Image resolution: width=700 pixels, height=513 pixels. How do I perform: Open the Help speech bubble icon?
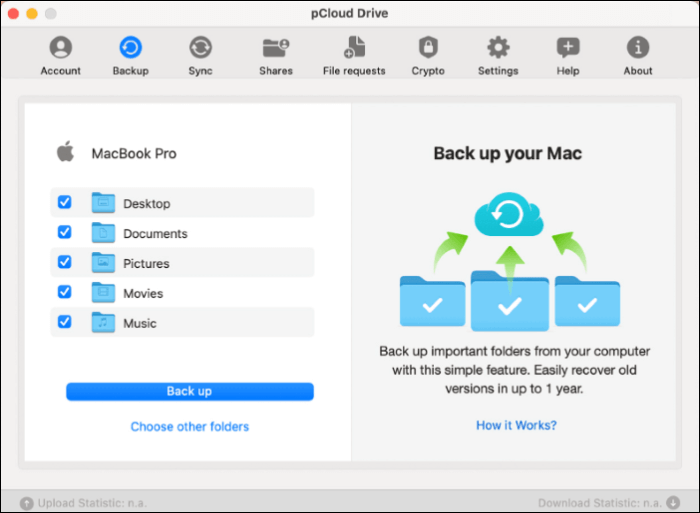[x=568, y=47]
